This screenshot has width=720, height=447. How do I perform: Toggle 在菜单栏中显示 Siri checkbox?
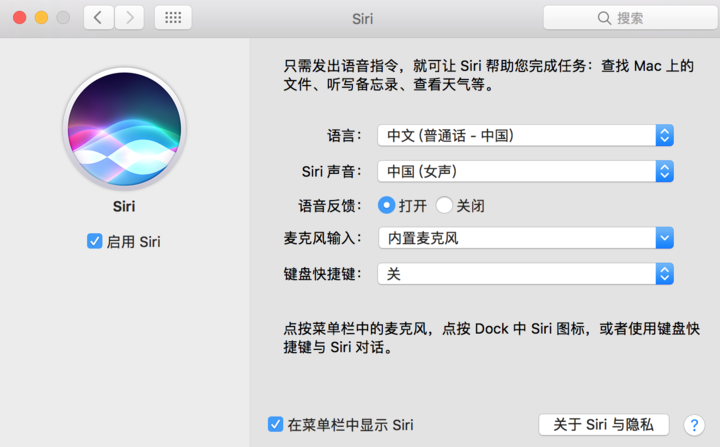click(x=276, y=424)
